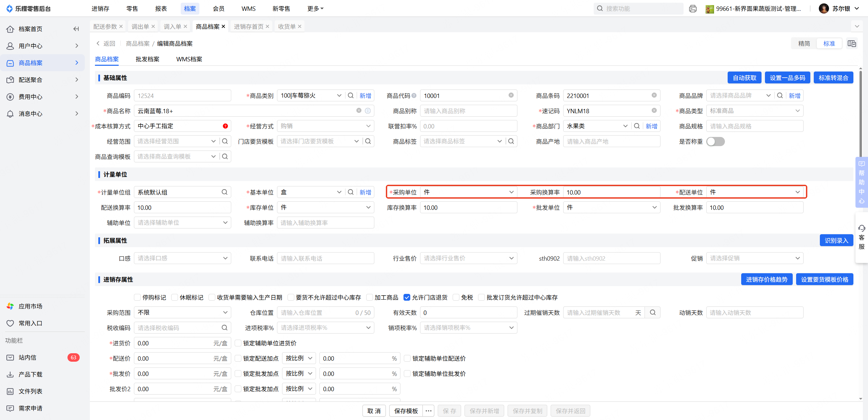The width and height of the screenshot is (868, 420).
Task: Click the red help icon in 成本核算方式
Action: coord(225,126)
